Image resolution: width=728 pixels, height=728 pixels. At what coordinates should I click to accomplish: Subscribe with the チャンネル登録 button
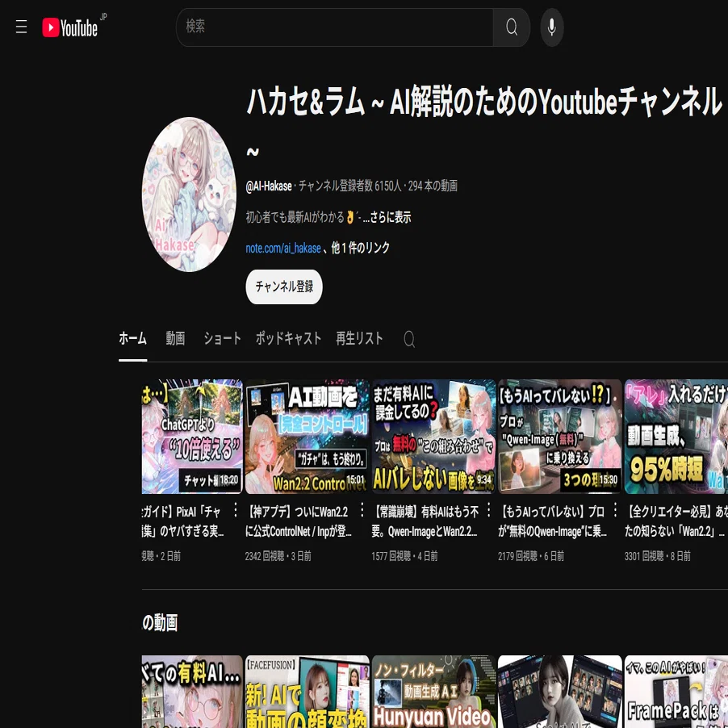[283, 287]
